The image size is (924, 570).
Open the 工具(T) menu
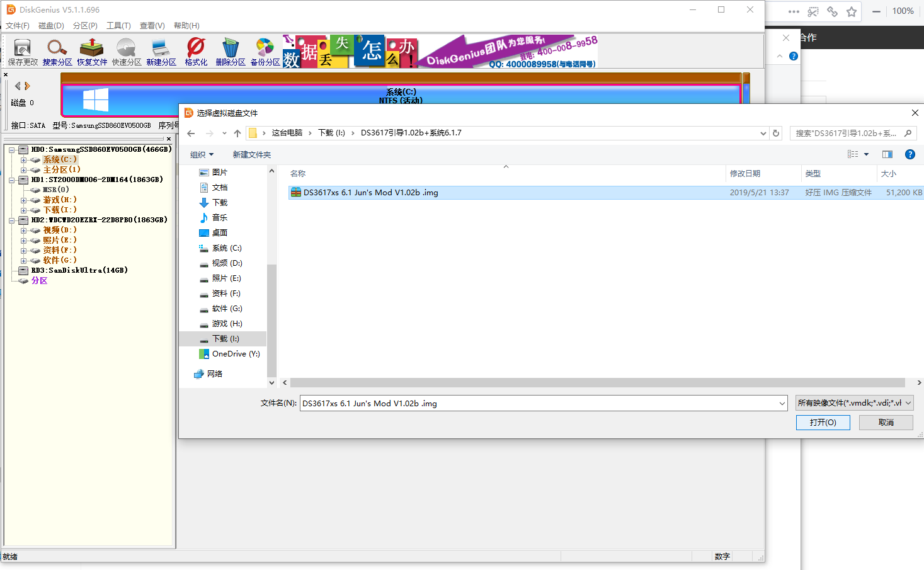(118, 26)
